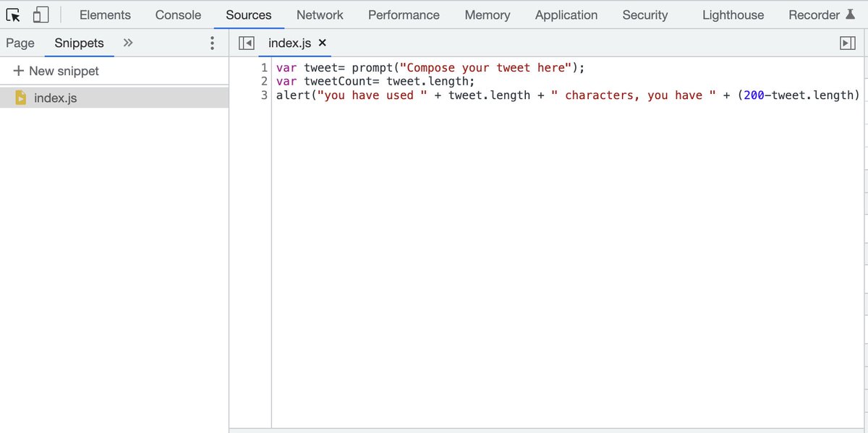Go to the Performance tab

[404, 14]
